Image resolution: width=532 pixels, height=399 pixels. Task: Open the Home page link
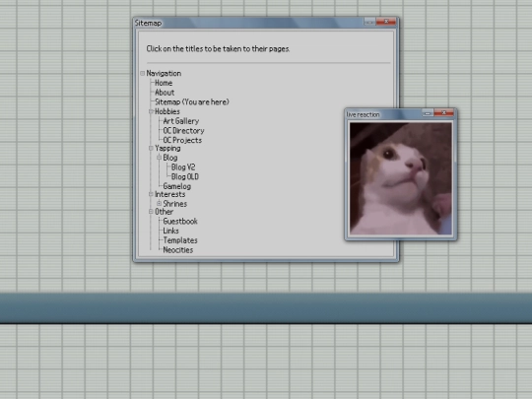(x=164, y=83)
